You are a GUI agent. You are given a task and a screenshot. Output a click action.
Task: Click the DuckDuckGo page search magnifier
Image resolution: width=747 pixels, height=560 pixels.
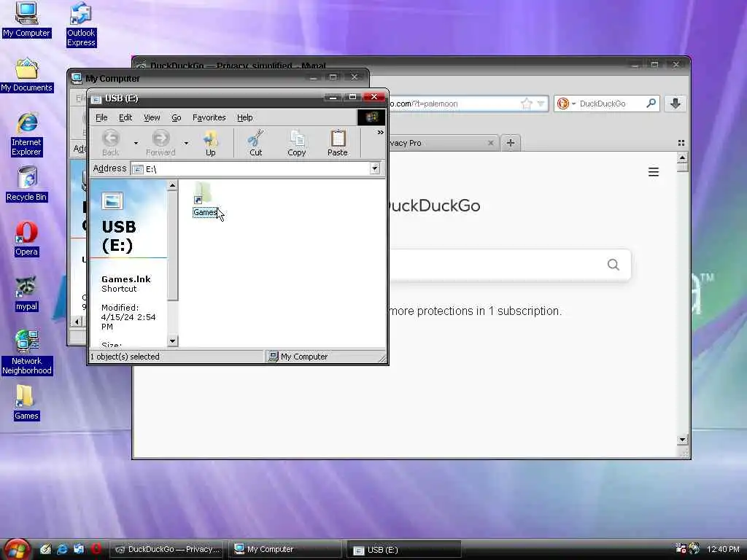[x=613, y=264]
